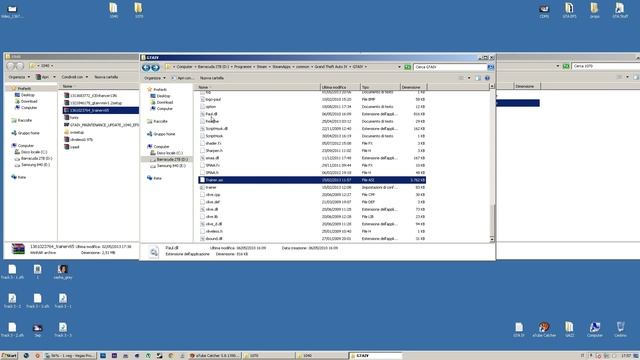Select the xlive.cpp file
640x360 pixels.
click(312, 195)
